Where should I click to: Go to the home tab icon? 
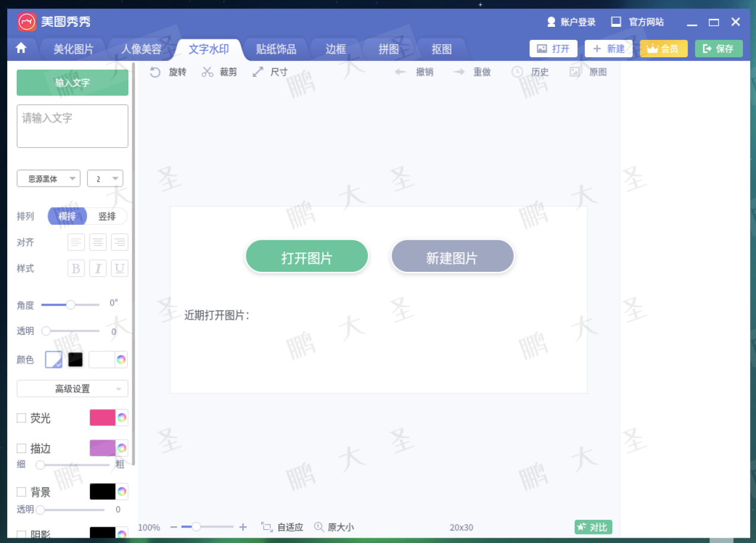tap(21, 48)
